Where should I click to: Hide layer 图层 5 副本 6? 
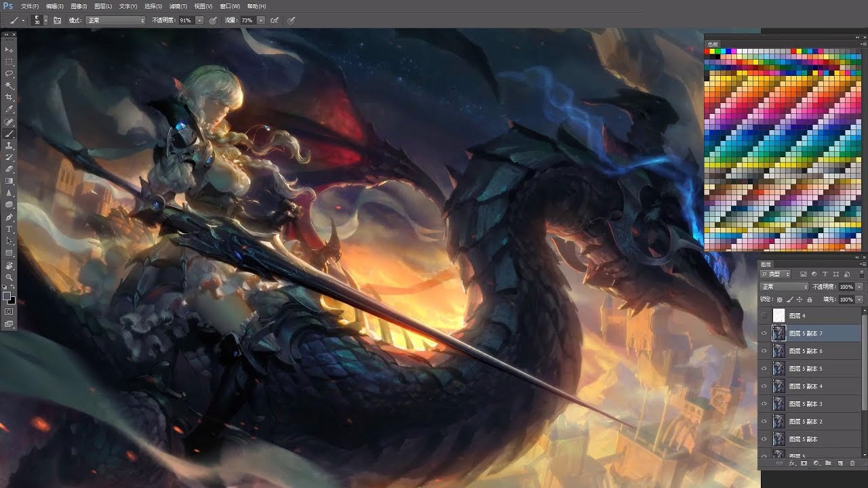tap(764, 351)
